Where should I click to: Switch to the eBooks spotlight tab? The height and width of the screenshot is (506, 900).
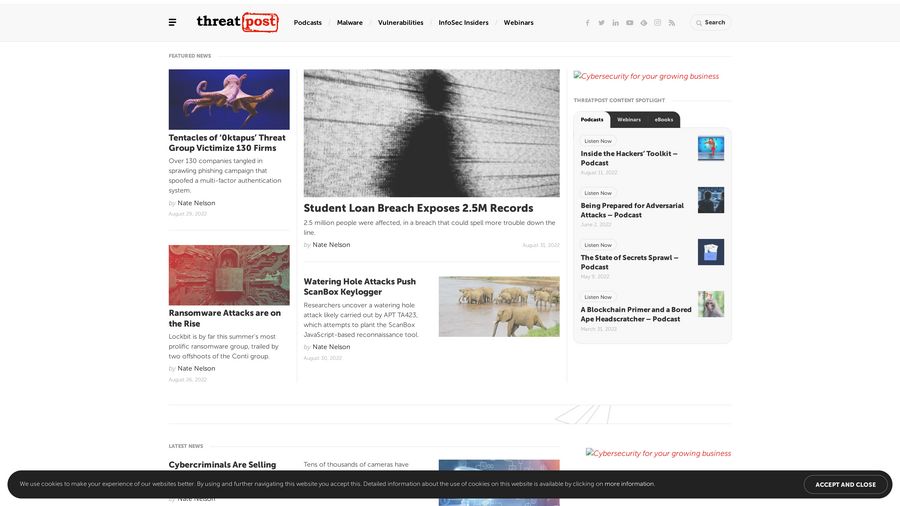click(x=664, y=120)
